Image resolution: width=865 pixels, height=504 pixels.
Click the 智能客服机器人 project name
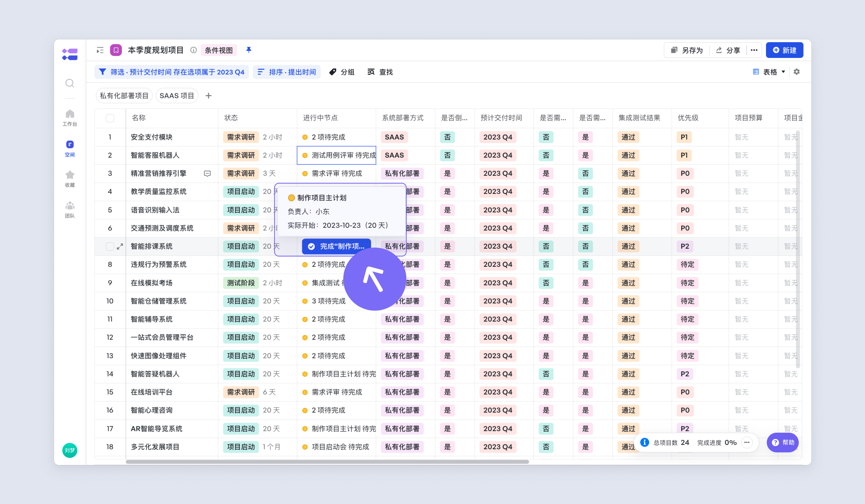click(155, 155)
